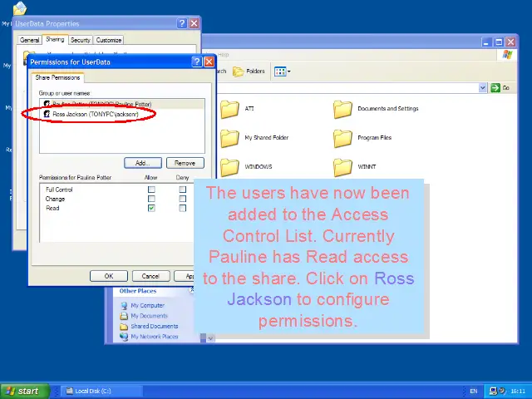Close the UserData Properties dialog
The image size is (532, 399).
point(194,23)
